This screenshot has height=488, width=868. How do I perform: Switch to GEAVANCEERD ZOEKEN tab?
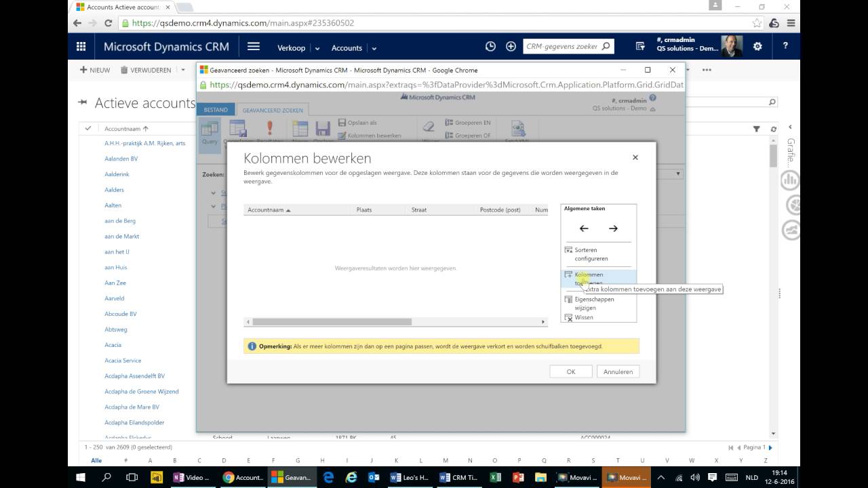point(273,110)
